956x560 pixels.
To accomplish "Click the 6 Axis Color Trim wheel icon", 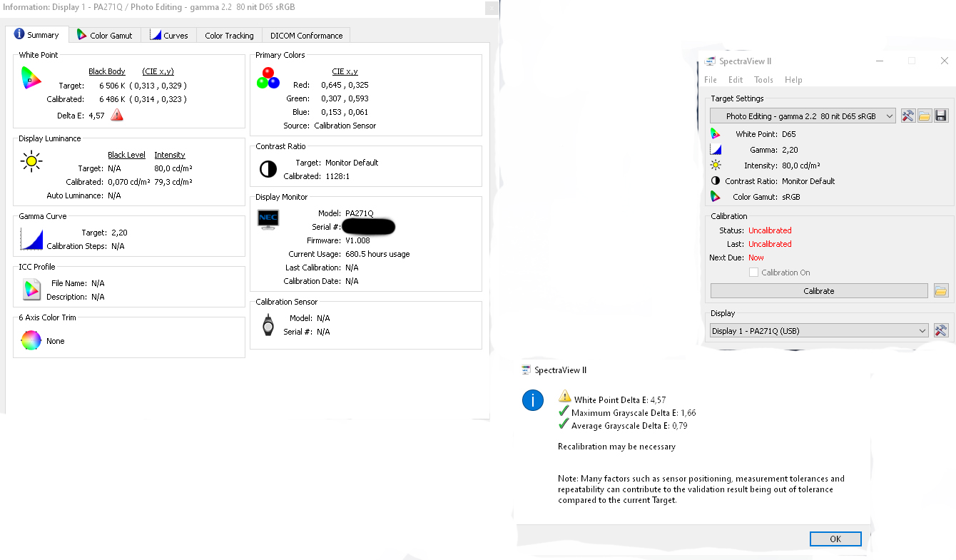I will (31, 341).
